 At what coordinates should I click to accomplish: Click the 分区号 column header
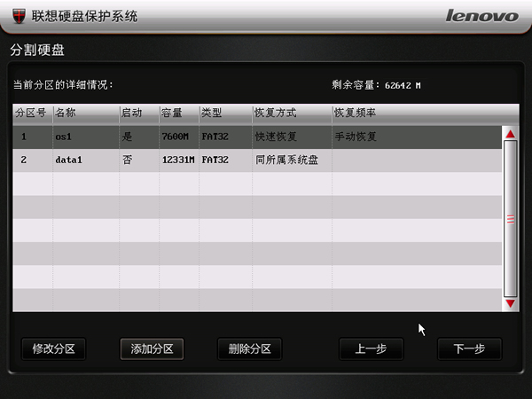32,113
